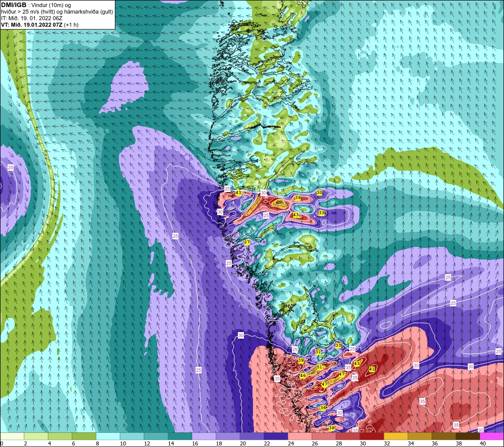
Task: Click the '32' tick label on the scale
Action: 387,443
